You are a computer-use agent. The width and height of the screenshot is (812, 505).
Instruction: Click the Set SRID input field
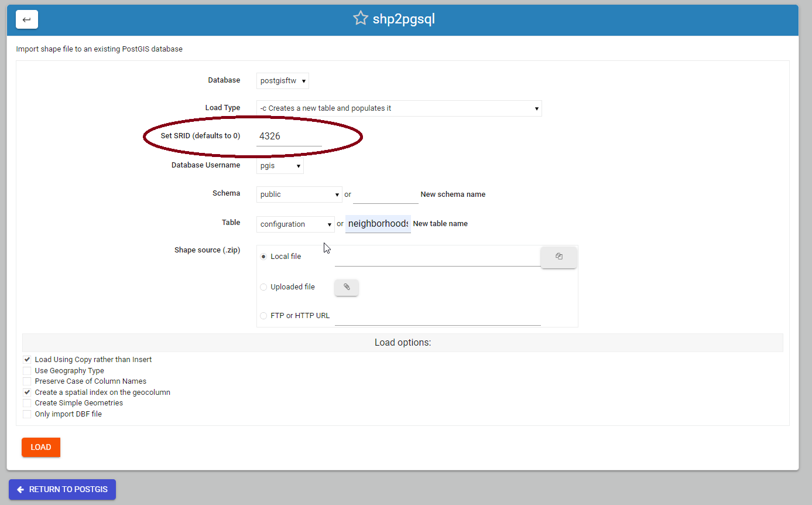pyautogui.click(x=289, y=137)
